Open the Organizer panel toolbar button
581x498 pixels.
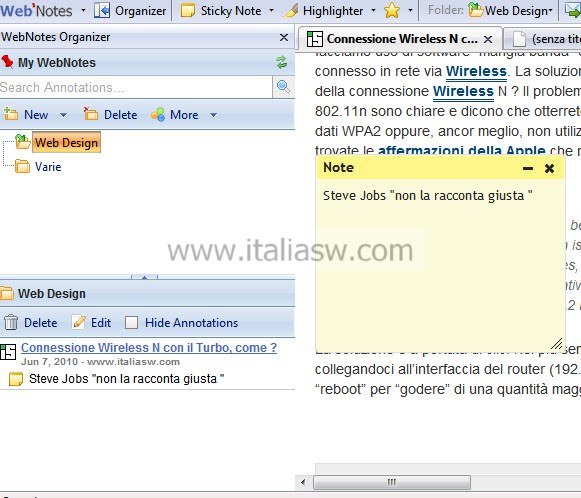130,11
